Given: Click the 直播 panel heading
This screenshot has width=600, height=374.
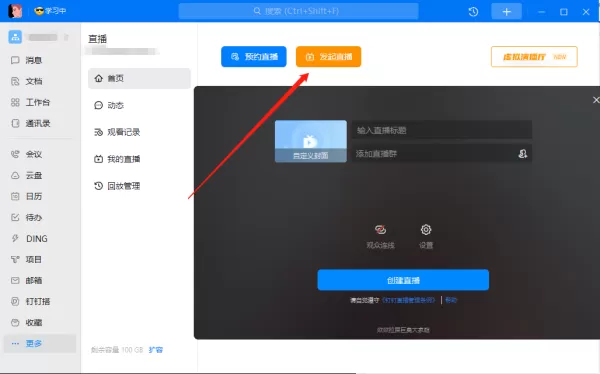Looking at the screenshot, I should [98, 39].
